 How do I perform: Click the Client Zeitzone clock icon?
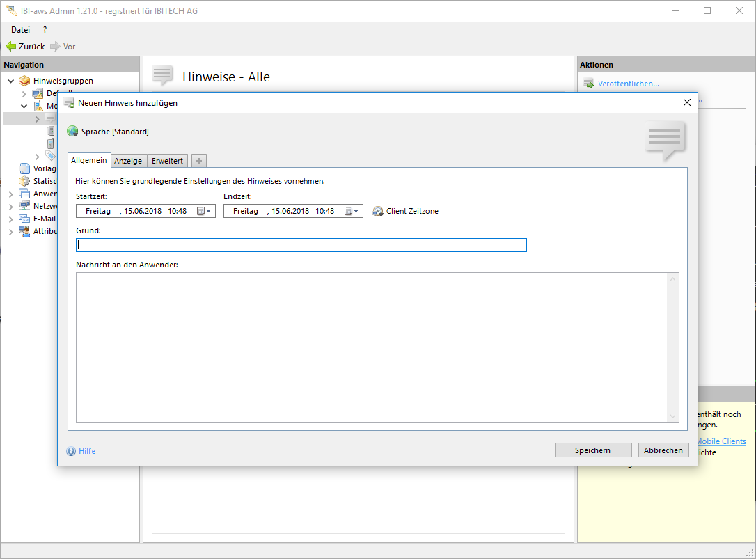pyautogui.click(x=378, y=211)
